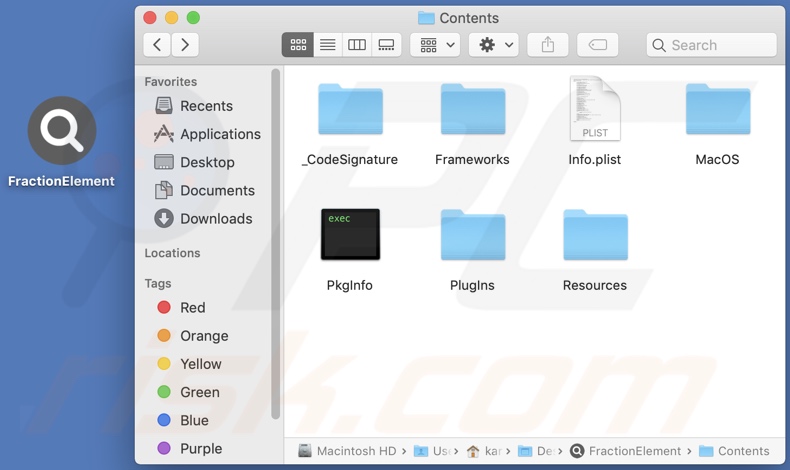Focus the Search field

[711, 45]
